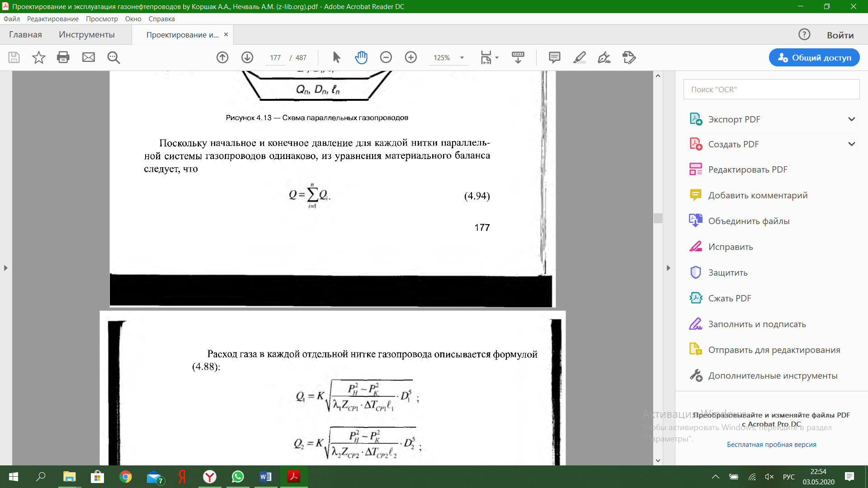Open the Редактирование menu

pyautogui.click(x=52, y=19)
